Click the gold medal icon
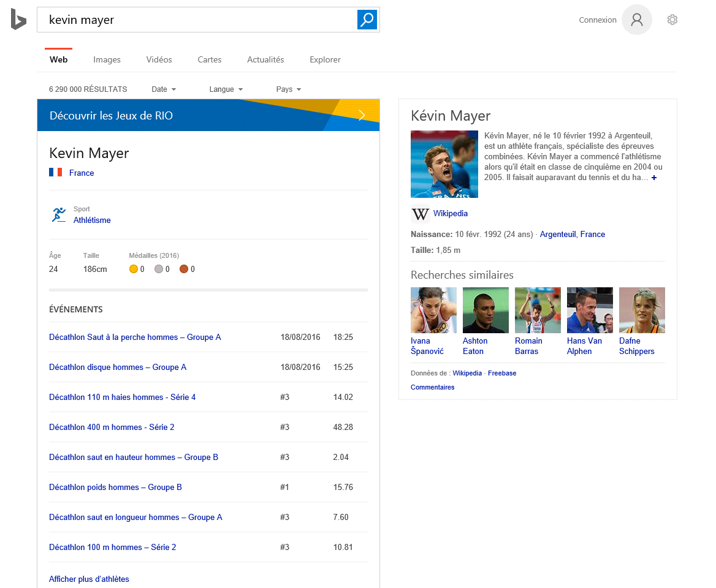Viewport: 716px width, 588px height. [x=134, y=269]
